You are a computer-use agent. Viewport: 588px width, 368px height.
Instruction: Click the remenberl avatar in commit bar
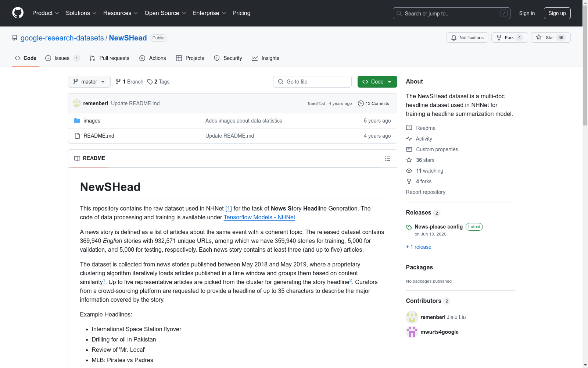(x=77, y=103)
